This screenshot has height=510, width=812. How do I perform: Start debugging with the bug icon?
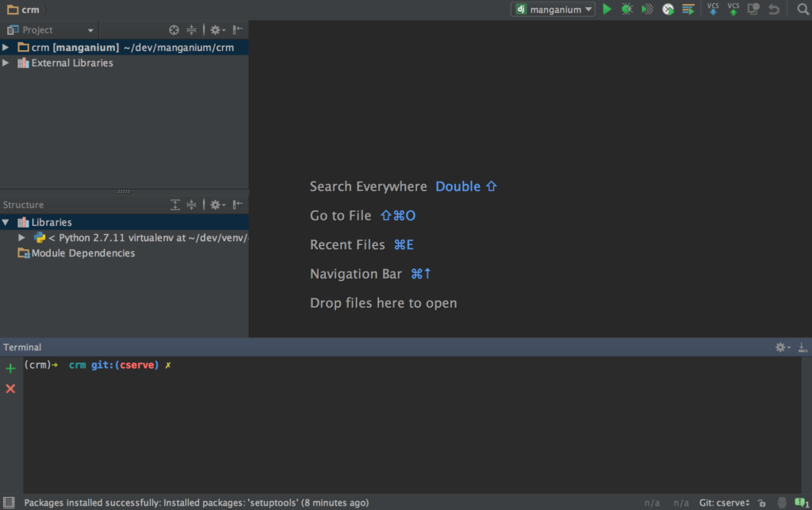(626, 10)
